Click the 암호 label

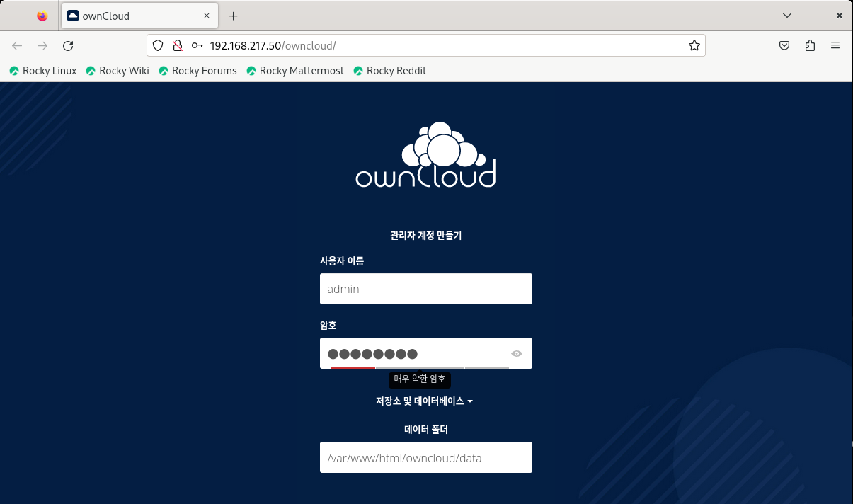[x=328, y=326]
